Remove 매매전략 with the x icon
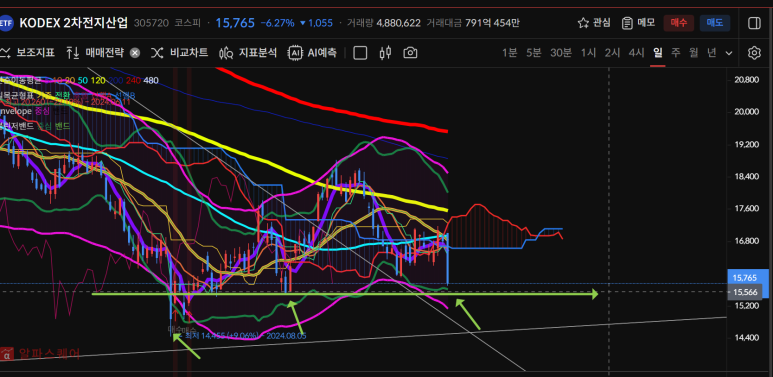 135,53
